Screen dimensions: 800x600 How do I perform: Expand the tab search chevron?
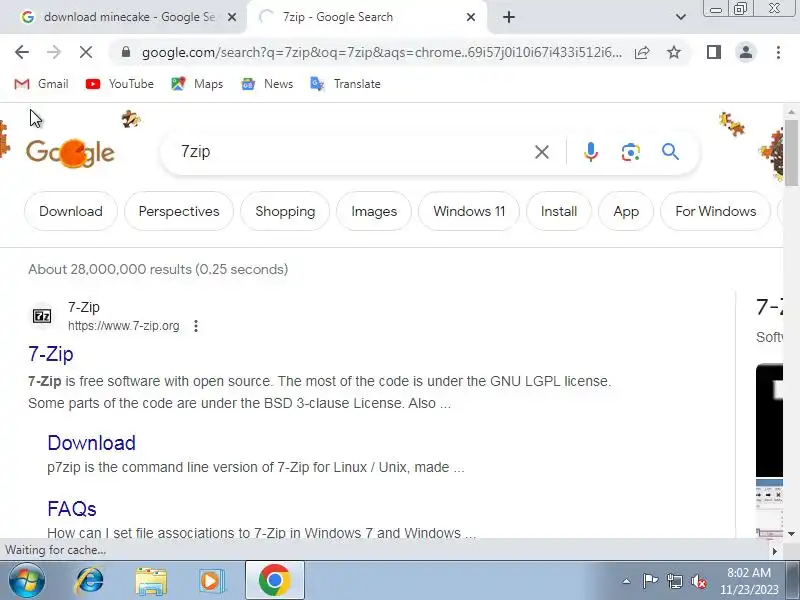click(680, 17)
